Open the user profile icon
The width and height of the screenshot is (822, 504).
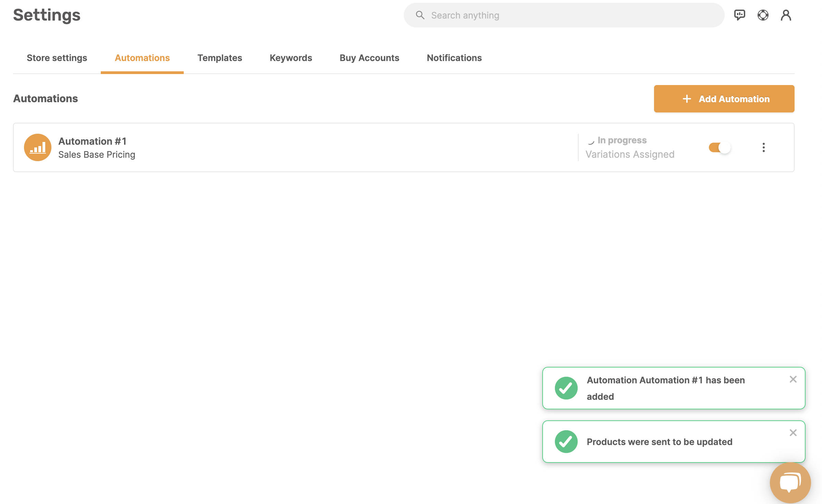(786, 15)
